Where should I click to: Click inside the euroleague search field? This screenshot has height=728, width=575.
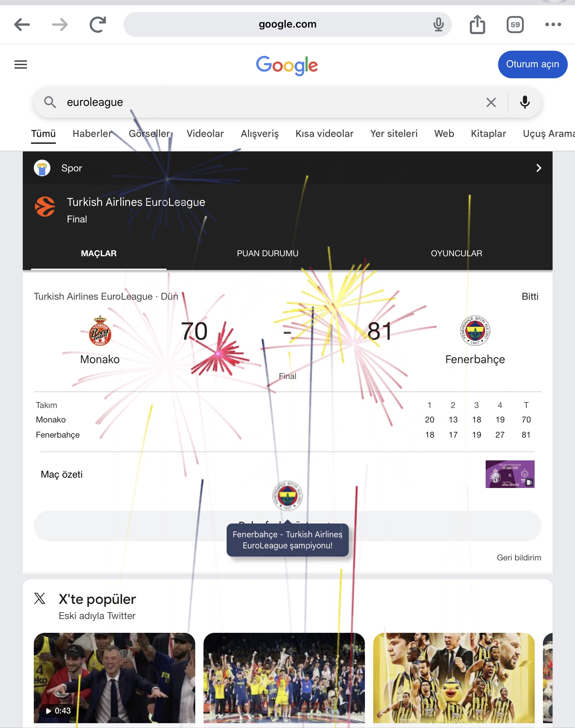(269, 102)
